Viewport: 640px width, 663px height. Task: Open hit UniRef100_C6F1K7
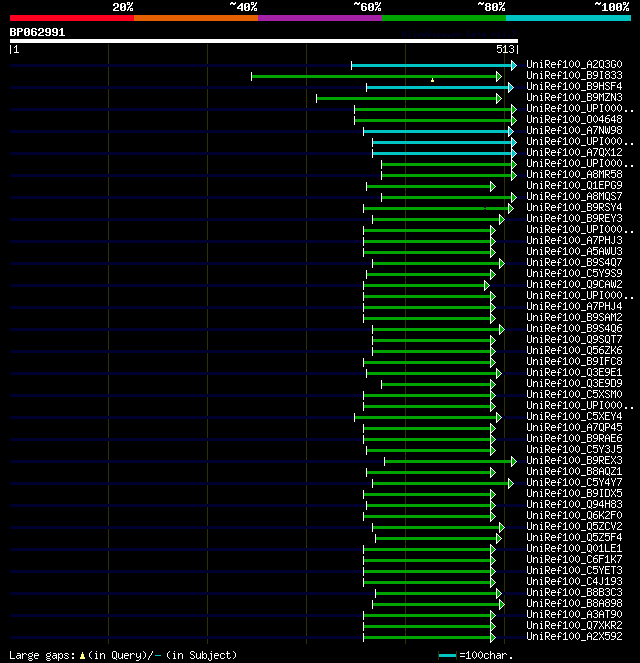(574, 559)
